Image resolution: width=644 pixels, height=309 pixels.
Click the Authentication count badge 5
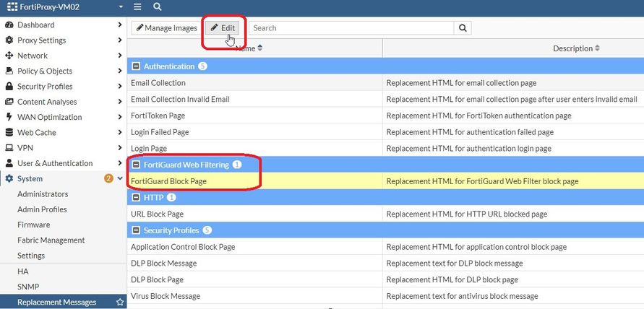[x=202, y=66]
